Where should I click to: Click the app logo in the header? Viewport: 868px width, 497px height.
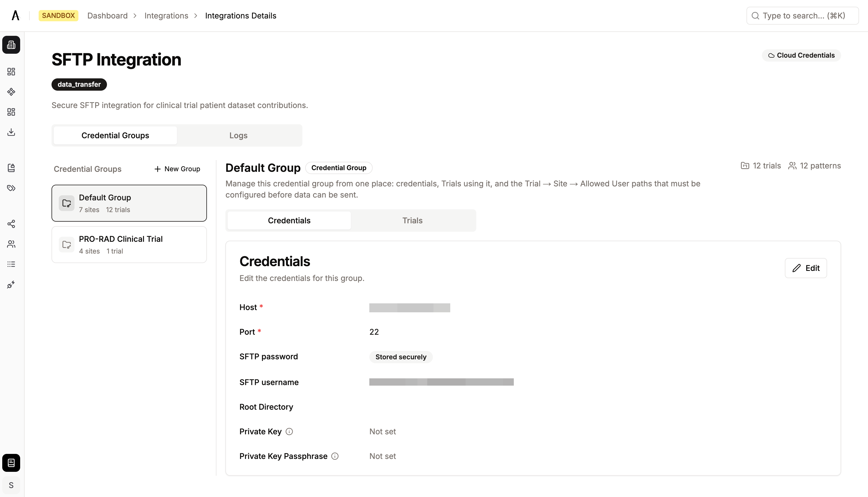click(15, 15)
